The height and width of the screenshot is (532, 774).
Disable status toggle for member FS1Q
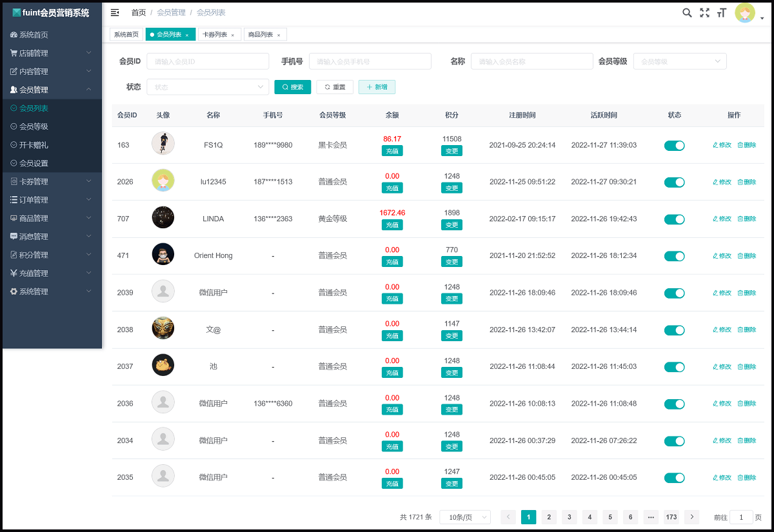tap(674, 145)
